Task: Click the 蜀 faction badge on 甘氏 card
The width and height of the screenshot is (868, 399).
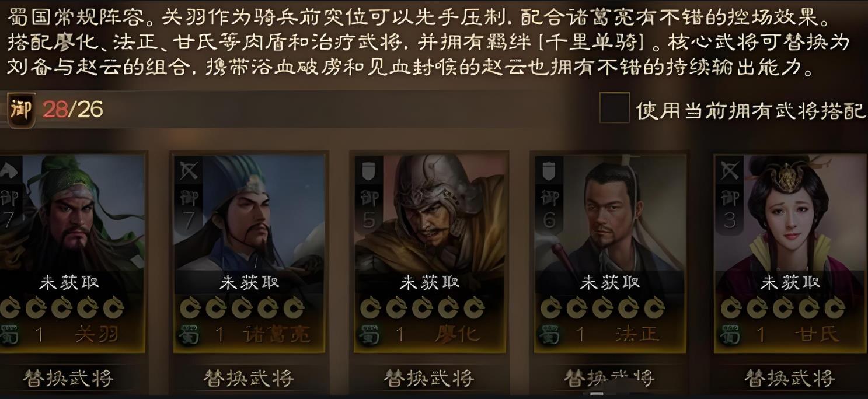Action: [x=730, y=335]
